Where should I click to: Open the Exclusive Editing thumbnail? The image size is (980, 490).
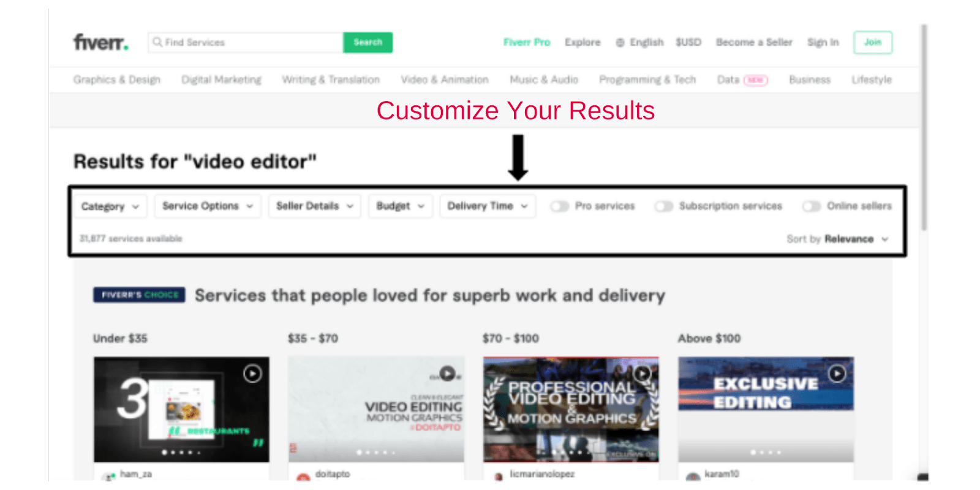click(x=766, y=409)
